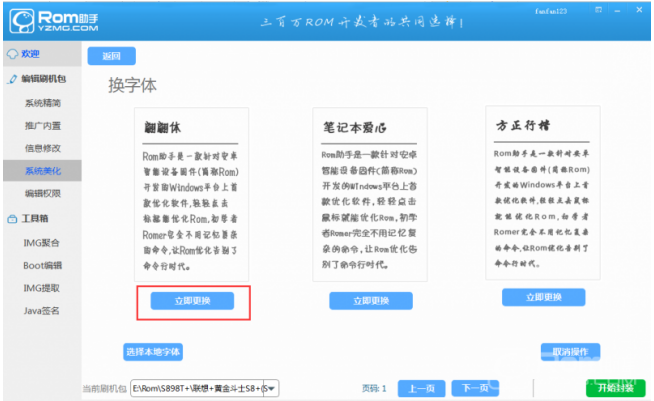654x401 pixels.
Task: Click the 笔记本爱心 font title text
Action: coord(355,127)
